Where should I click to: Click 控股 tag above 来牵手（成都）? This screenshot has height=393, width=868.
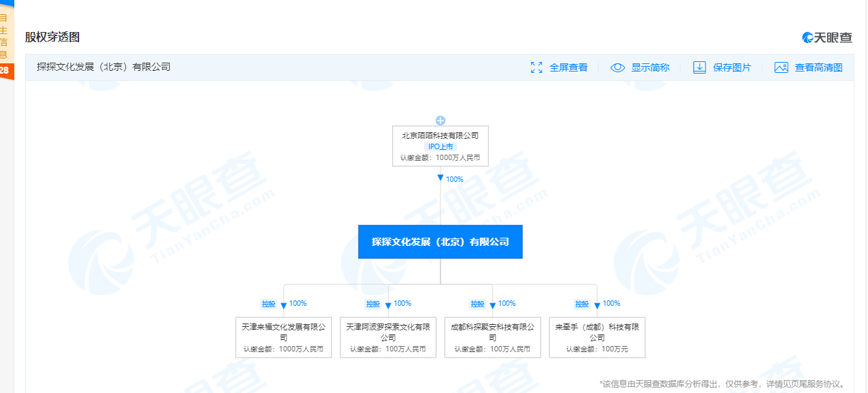point(582,304)
